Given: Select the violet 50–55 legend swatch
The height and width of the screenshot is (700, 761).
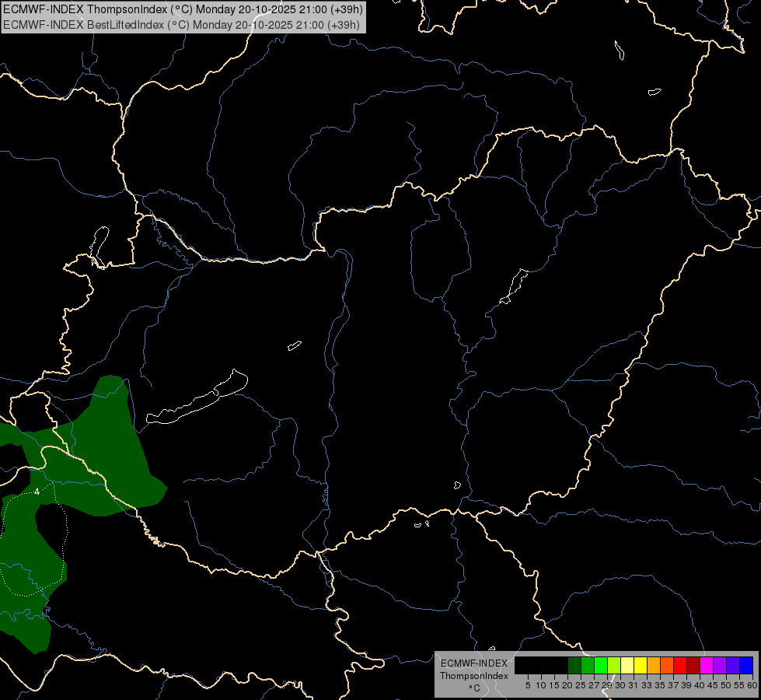Looking at the screenshot, I should click(733, 665).
